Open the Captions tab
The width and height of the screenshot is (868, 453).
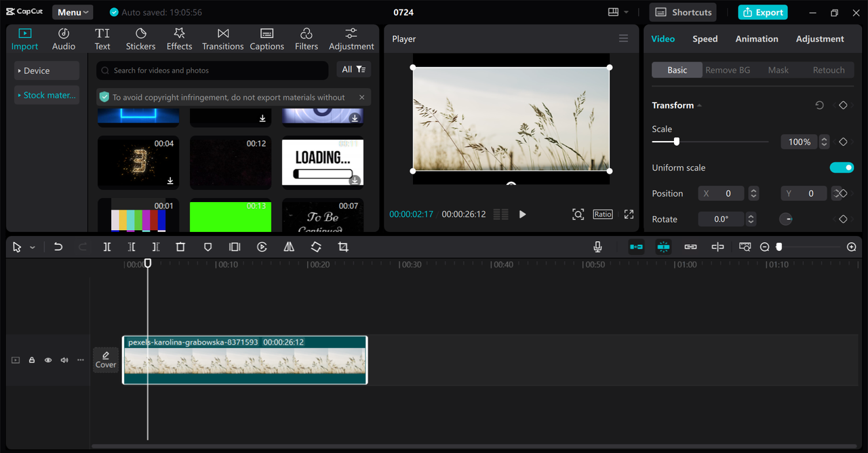pyautogui.click(x=267, y=39)
